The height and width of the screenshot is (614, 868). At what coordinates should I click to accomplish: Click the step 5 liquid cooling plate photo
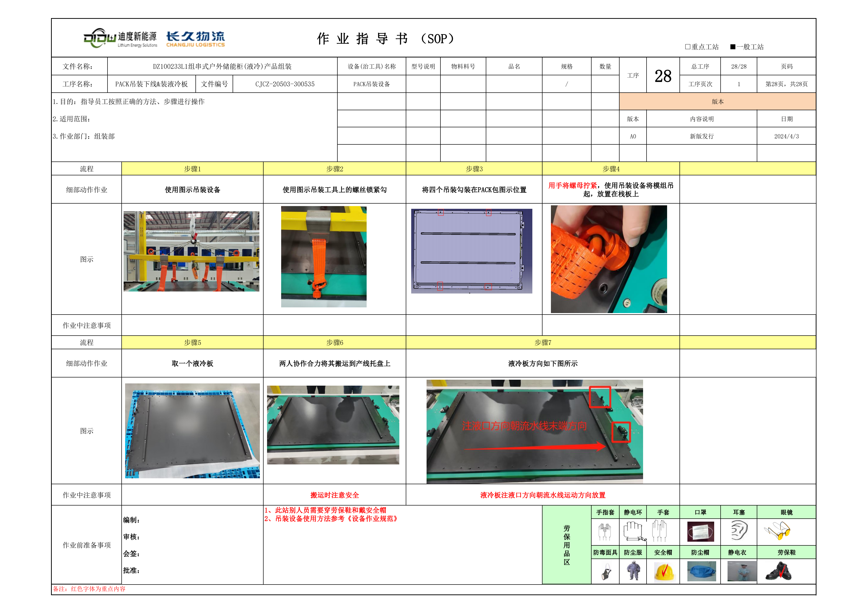[192, 431]
